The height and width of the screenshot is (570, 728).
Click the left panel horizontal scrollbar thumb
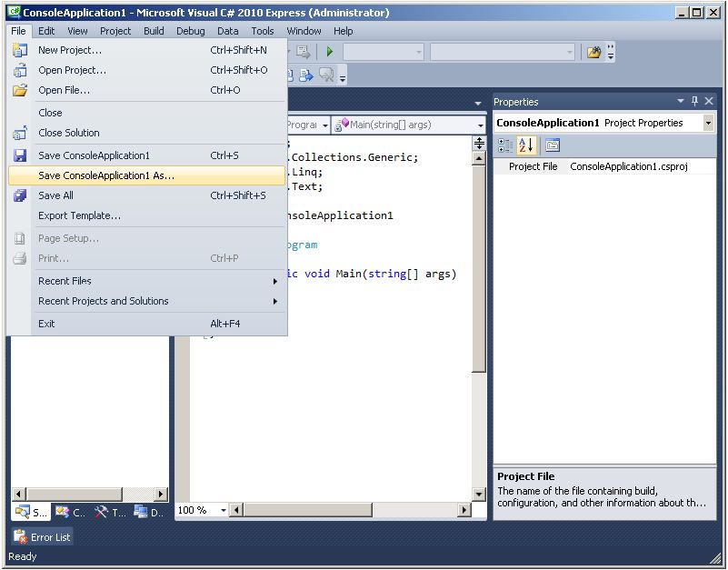coord(74,494)
